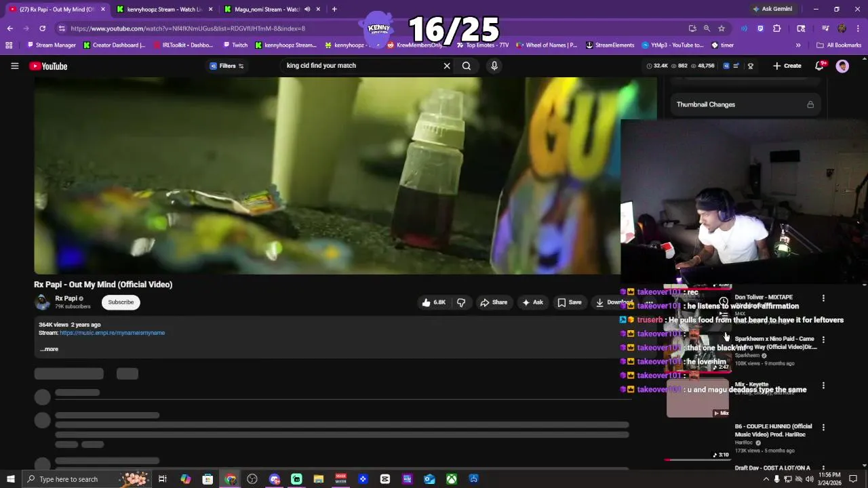This screenshot has width=868, height=488.
Task: Click the browser address bar URL
Action: point(188,28)
